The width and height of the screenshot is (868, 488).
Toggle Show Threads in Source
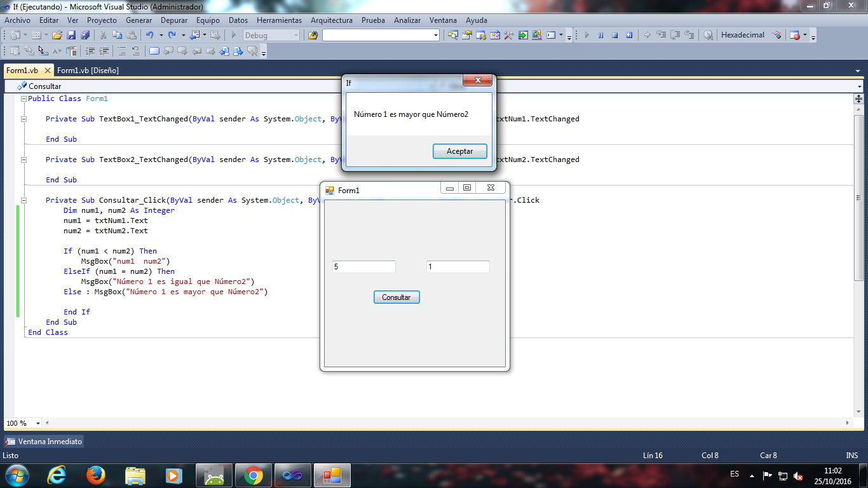(x=707, y=35)
